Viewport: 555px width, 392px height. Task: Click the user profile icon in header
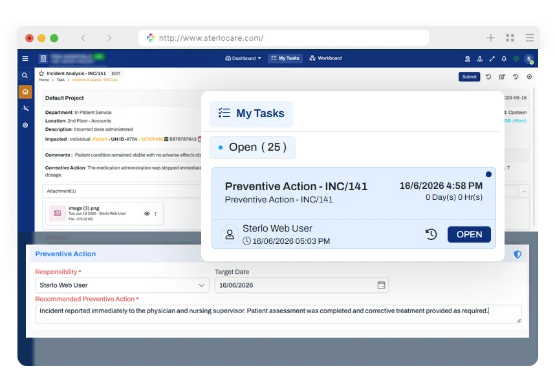tap(467, 59)
